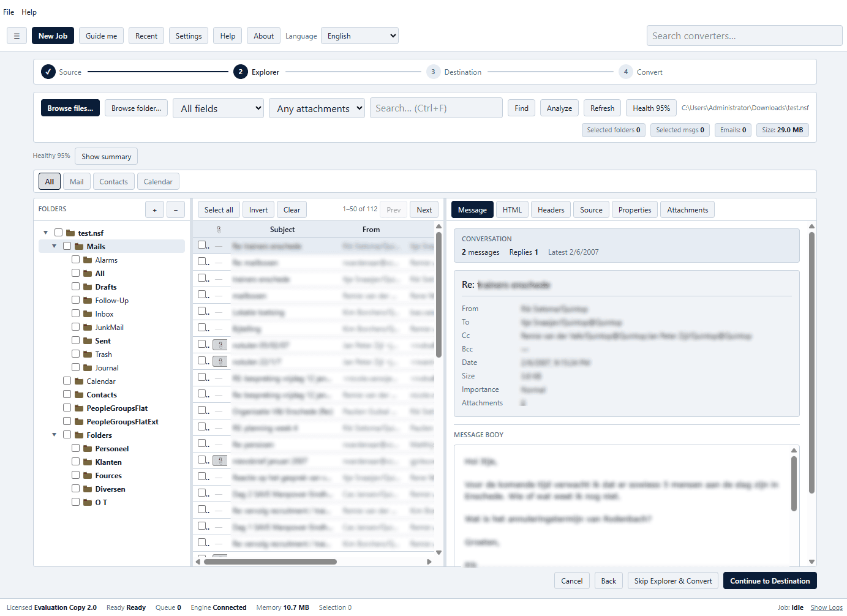Click Browse files button
The width and height of the screenshot is (847, 616).
point(70,108)
